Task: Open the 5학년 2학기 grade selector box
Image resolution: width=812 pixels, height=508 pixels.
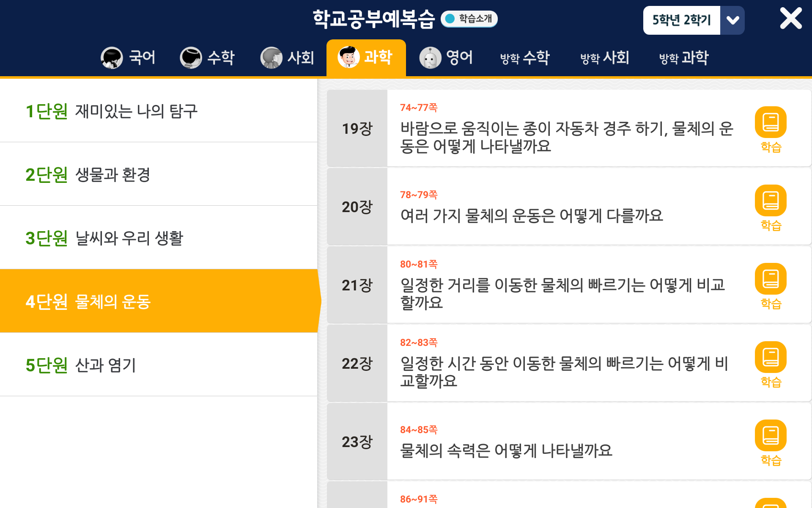Action: 682,20
